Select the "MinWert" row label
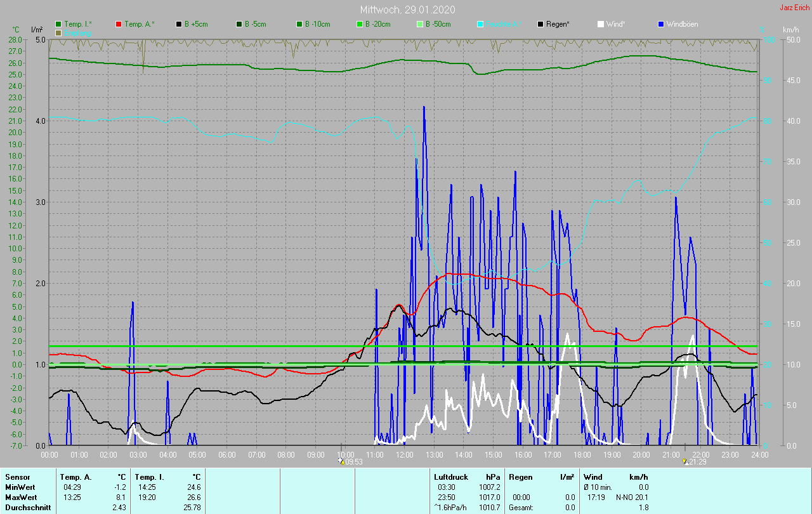 tap(19, 487)
